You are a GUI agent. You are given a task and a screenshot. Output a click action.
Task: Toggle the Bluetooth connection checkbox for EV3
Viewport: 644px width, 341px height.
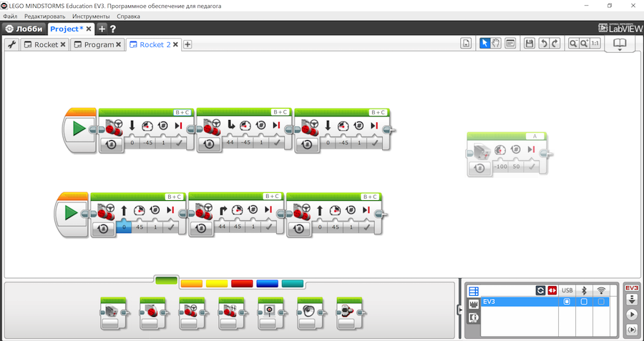tap(584, 302)
